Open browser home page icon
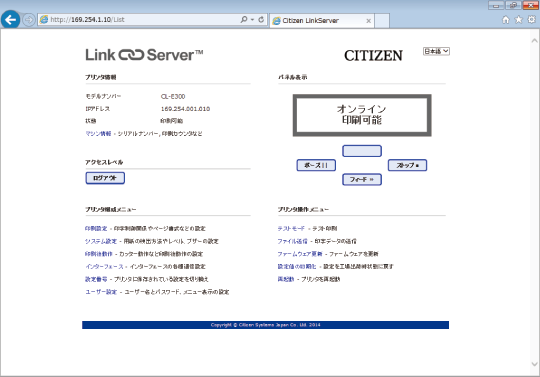540x377 pixels. coord(505,20)
